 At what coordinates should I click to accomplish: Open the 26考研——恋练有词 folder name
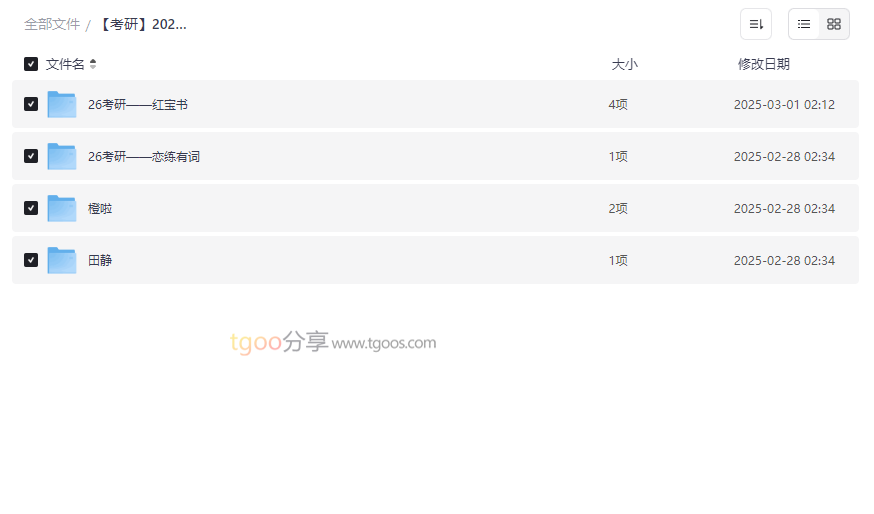144,156
